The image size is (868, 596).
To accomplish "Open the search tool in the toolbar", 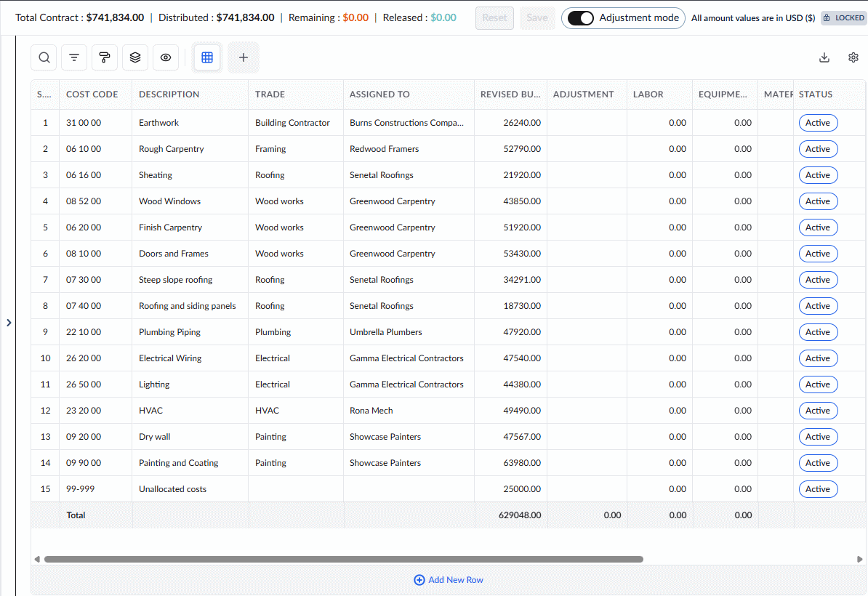I will click(44, 57).
